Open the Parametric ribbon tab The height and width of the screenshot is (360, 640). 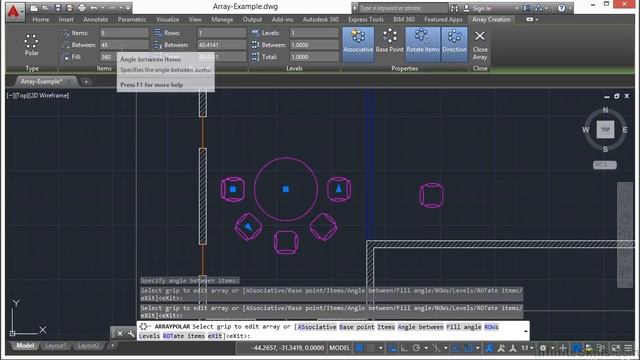click(132, 19)
